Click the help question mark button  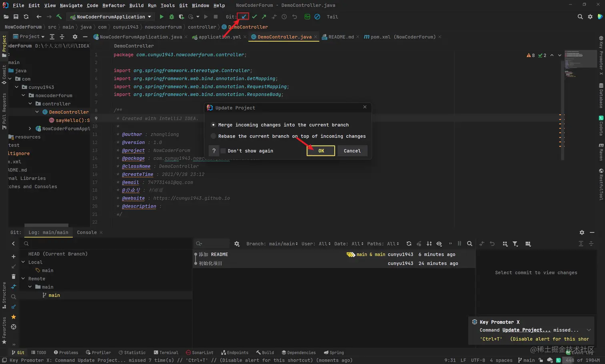click(214, 151)
